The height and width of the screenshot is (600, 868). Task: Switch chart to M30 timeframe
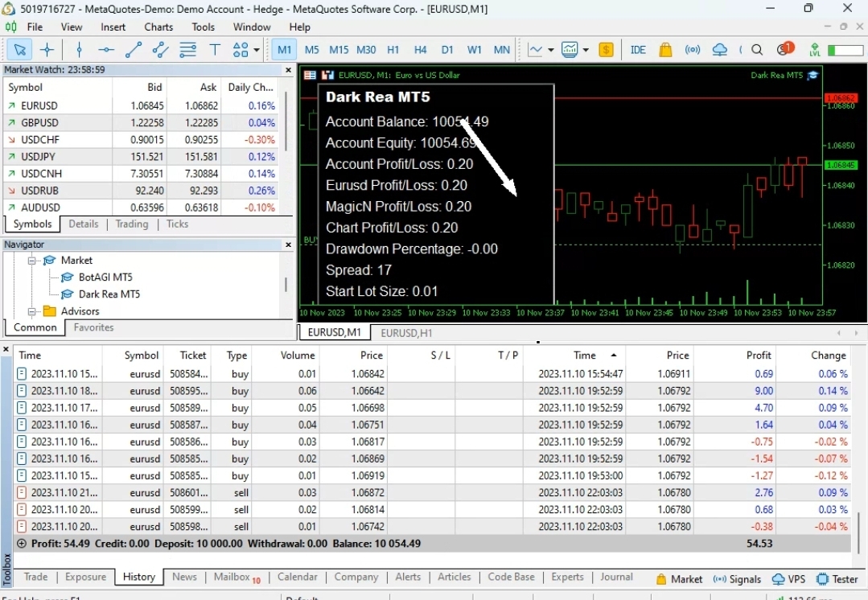click(x=366, y=50)
